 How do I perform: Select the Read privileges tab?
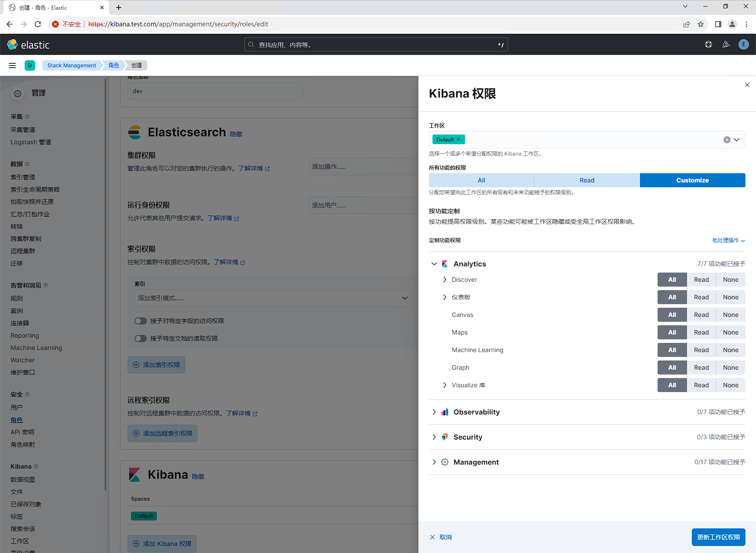click(x=587, y=180)
